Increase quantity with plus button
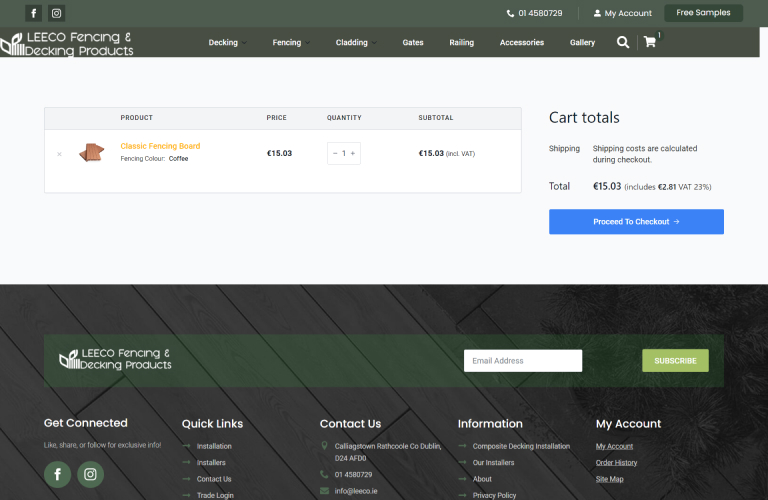 coord(353,153)
